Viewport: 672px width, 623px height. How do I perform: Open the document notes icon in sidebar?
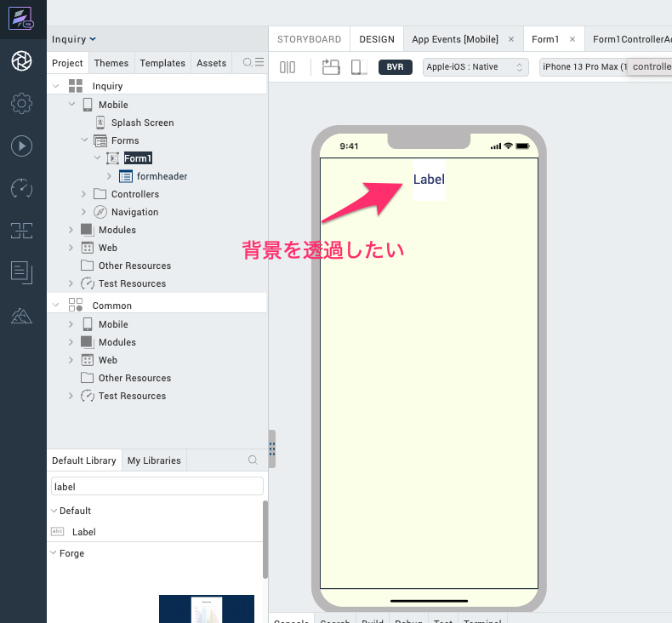coord(21,272)
